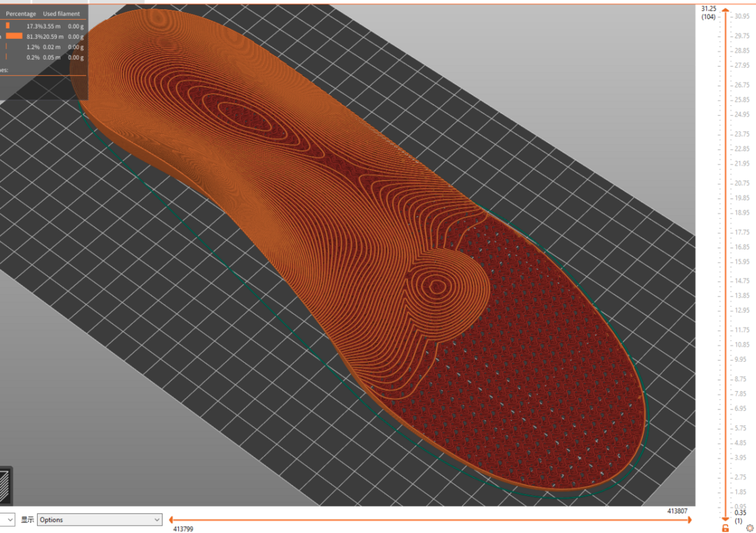The height and width of the screenshot is (533, 756).
Task: Jump to the 24.95 height mark on ruler
Action: (x=741, y=115)
